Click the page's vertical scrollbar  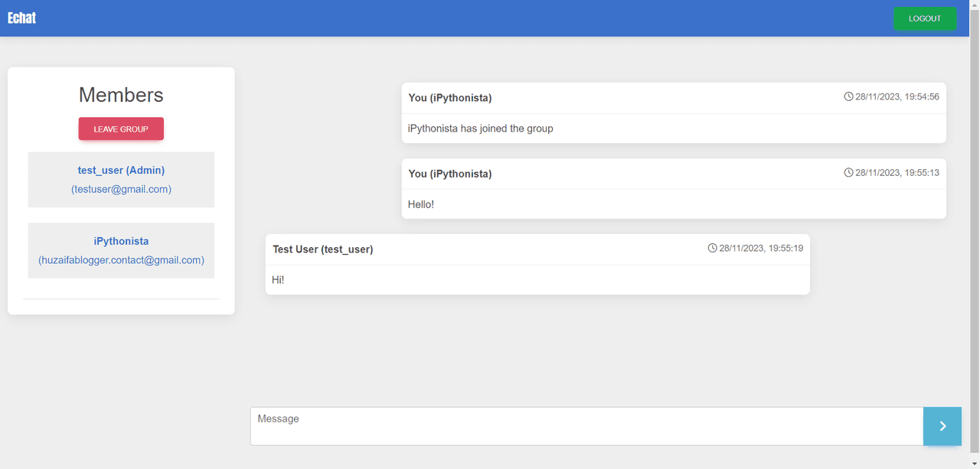click(974, 230)
